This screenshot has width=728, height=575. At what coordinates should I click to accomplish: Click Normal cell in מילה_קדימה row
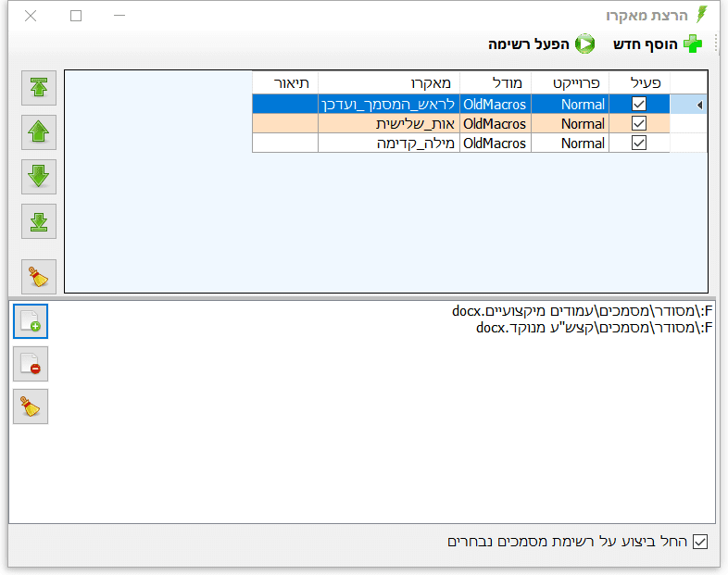(x=571, y=143)
